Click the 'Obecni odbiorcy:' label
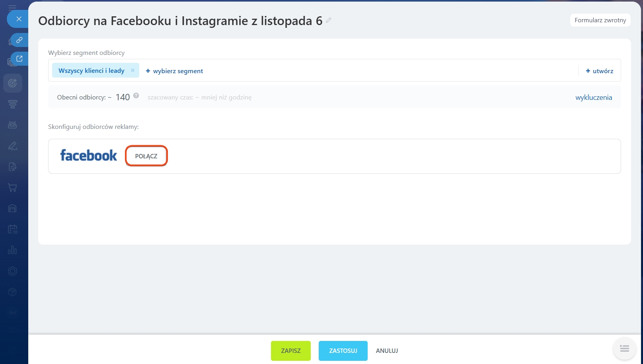 point(82,97)
